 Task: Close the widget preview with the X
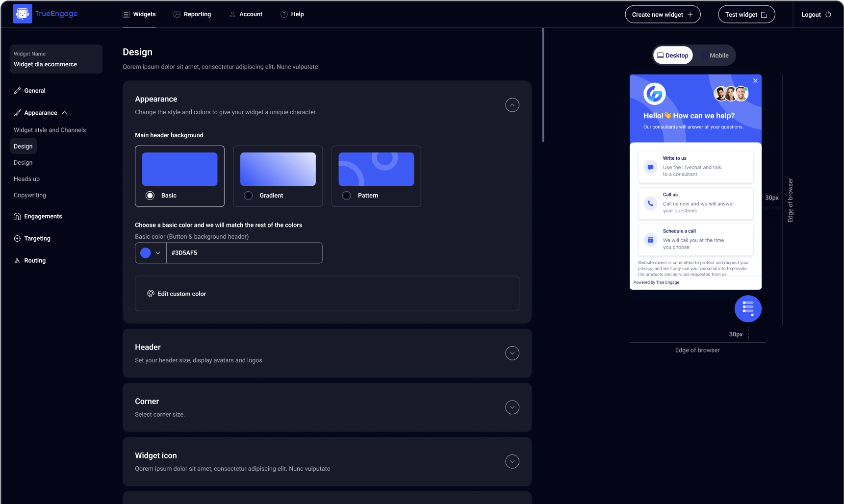755,80
